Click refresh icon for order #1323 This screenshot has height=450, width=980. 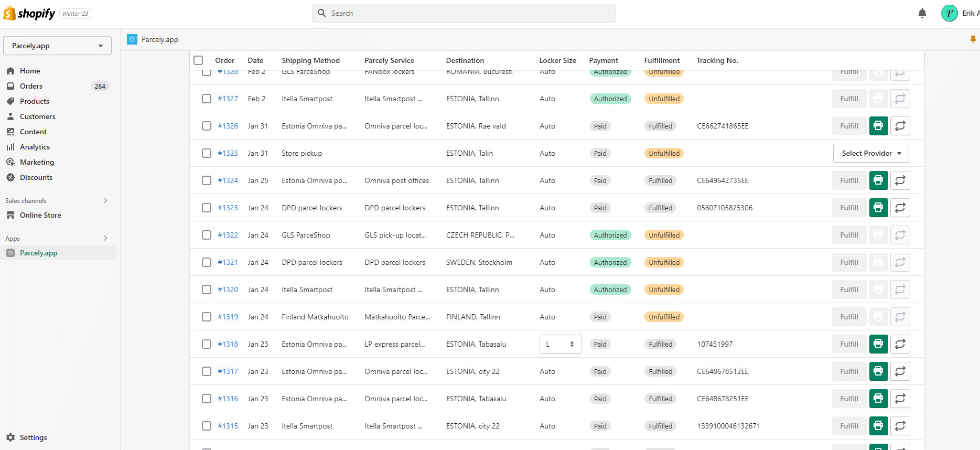(x=900, y=208)
